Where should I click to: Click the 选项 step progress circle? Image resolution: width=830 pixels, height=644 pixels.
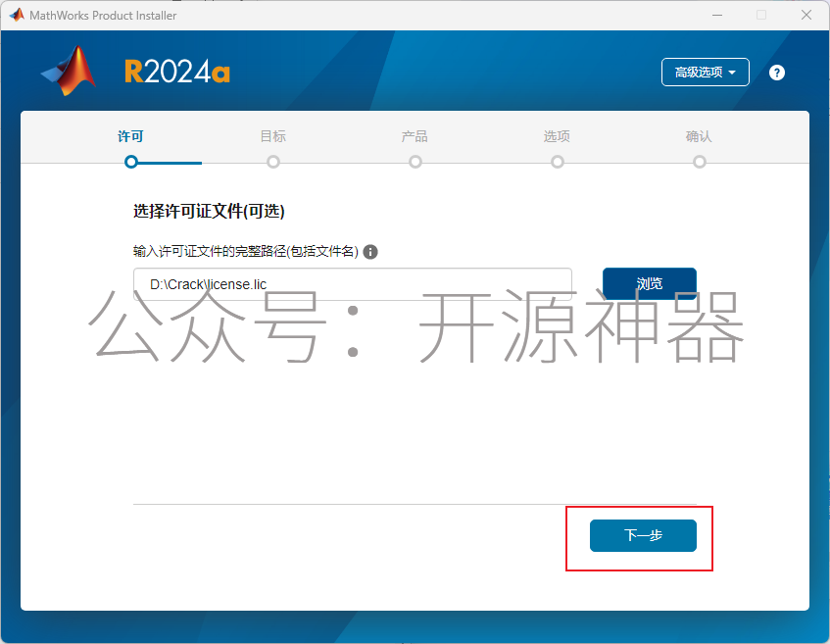tap(558, 162)
